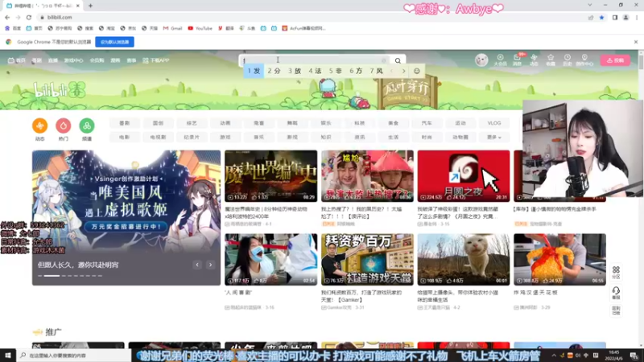The height and width of the screenshot is (362, 644).
Task: Select IME candidate 3 放
Action: pos(295,71)
